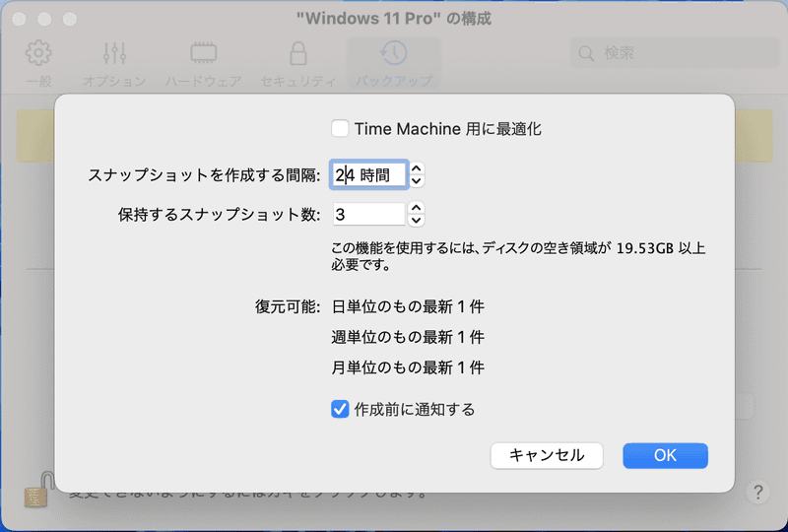
Task: Click the 保持するスナップショット数 label
Action: coord(219,215)
